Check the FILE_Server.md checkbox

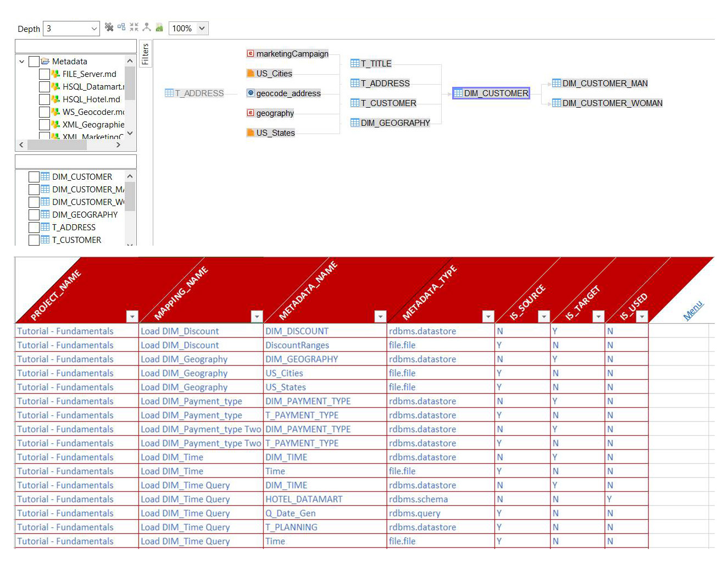coord(45,74)
